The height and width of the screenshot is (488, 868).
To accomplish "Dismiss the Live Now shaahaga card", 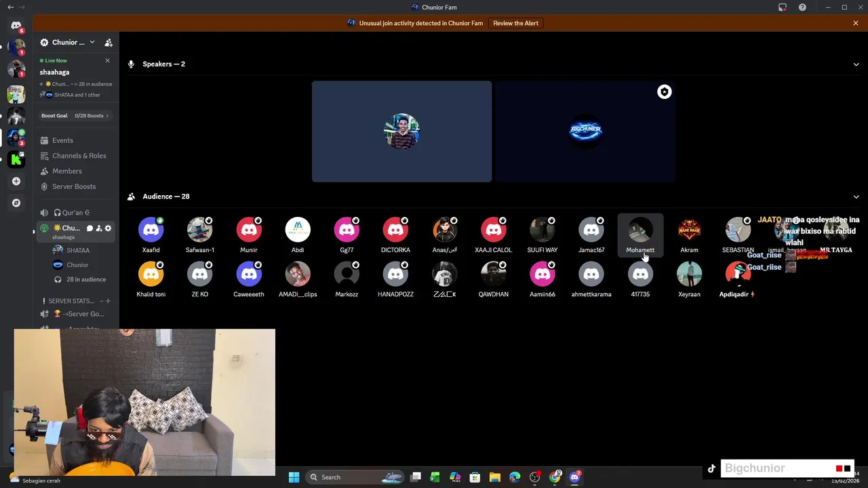I will click(x=107, y=60).
